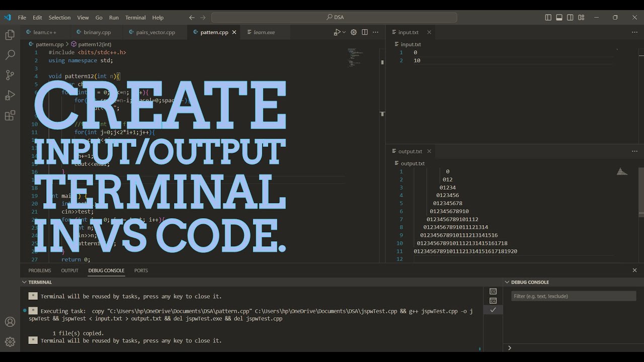Screen dimensions: 644x362
Task: Click the VS Code logo icon
Action: coord(7,17)
